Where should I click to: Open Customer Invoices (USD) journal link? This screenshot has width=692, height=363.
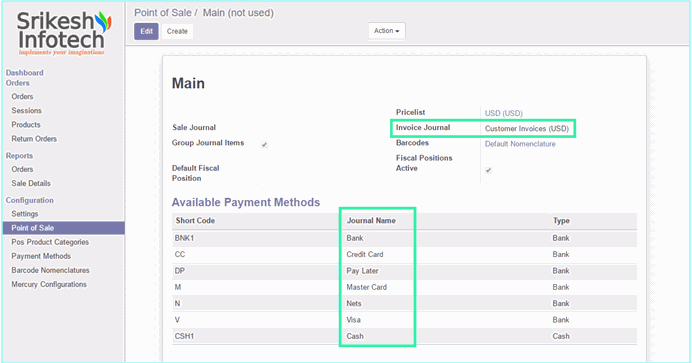click(x=527, y=129)
